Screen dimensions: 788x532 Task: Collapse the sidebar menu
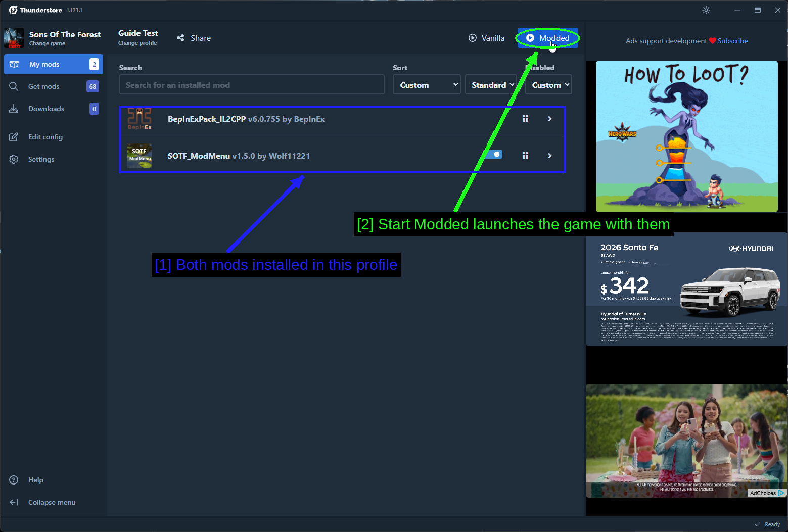[54, 502]
